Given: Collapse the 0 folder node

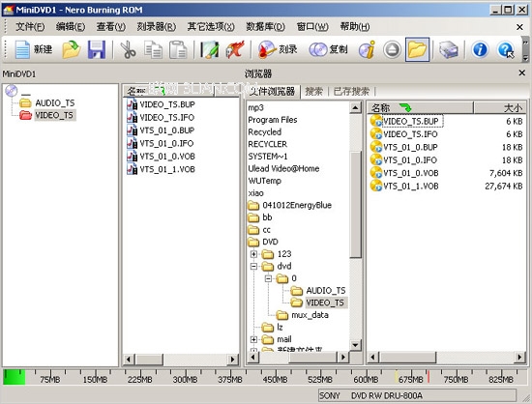Looking at the screenshot, I should 268,278.
